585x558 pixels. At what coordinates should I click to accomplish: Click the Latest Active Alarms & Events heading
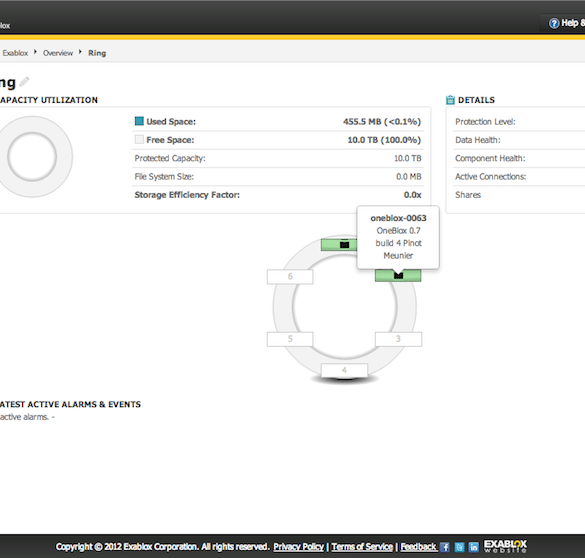70,404
